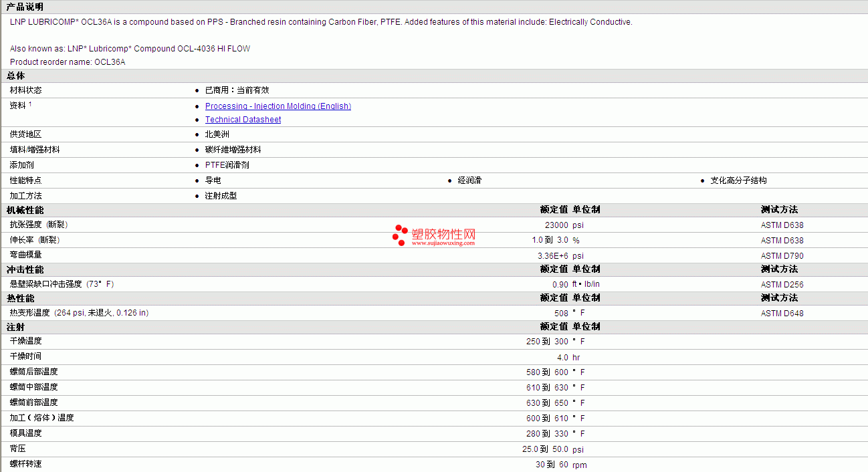Click the 注射 section header
Screen dimensions: 868x472
(x=15, y=327)
